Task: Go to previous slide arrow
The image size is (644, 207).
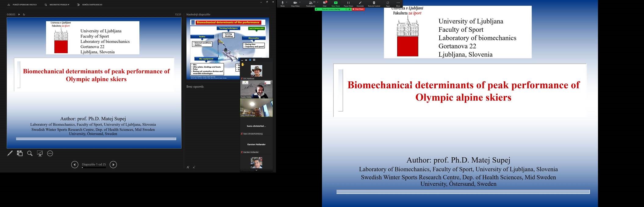Action: click(x=75, y=165)
